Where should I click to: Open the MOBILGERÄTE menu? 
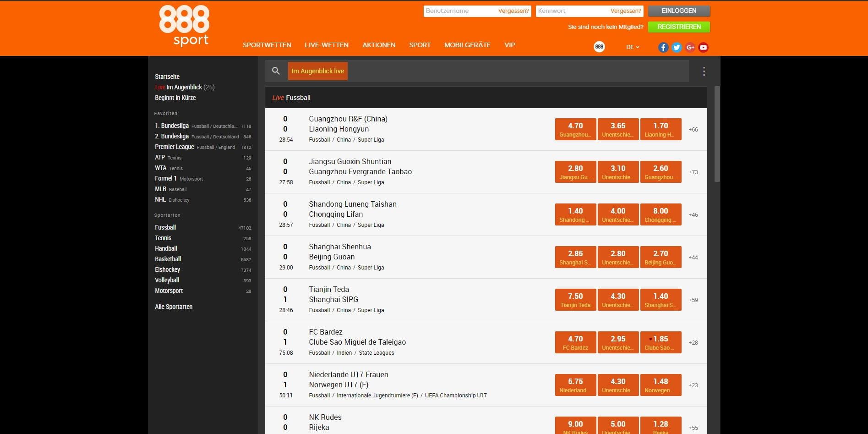467,45
